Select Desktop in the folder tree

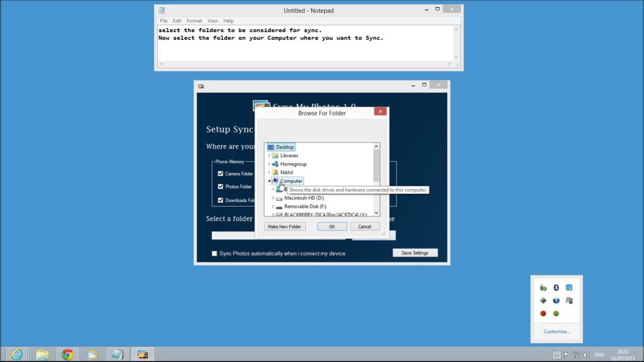point(285,147)
